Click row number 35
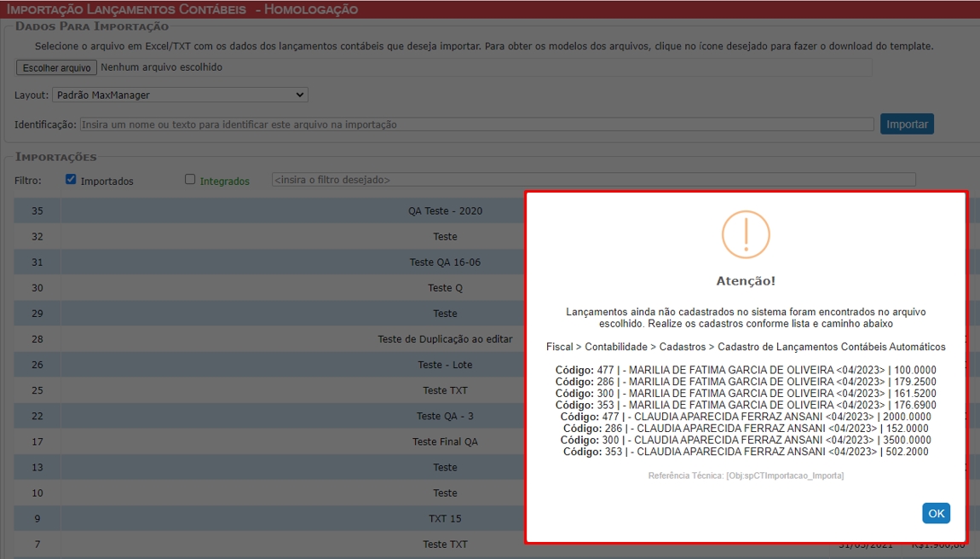The image size is (980, 559). (x=37, y=210)
